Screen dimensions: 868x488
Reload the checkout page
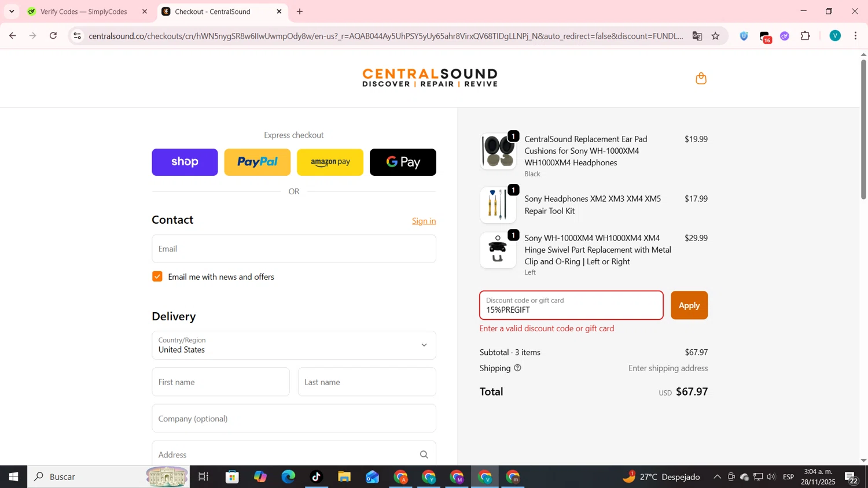pyautogui.click(x=53, y=36)
